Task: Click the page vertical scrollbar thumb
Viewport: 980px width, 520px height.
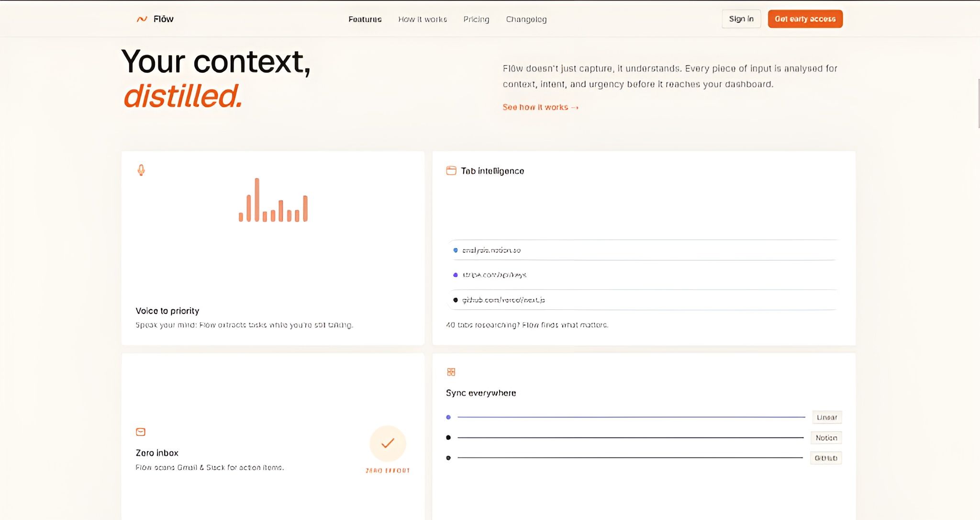Action: [979, 103]
